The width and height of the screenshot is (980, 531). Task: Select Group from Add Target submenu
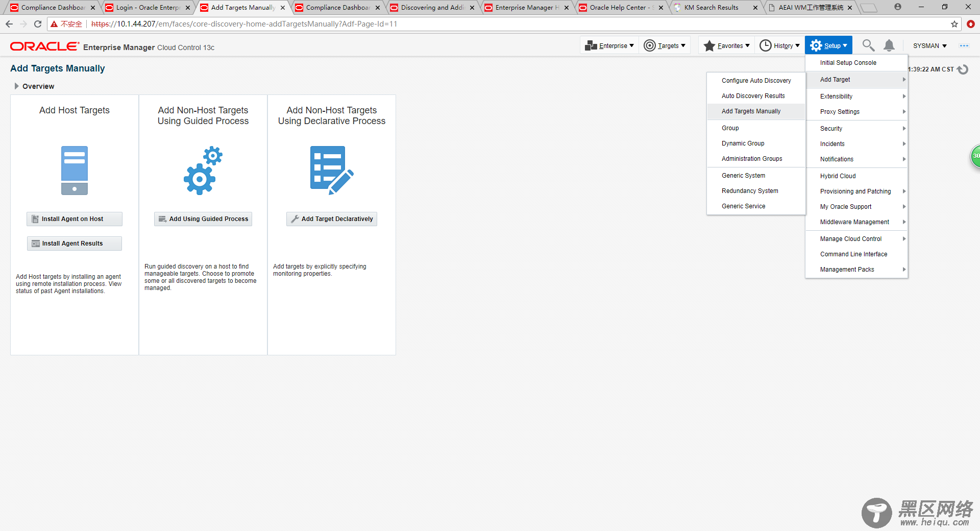[756, 128]
